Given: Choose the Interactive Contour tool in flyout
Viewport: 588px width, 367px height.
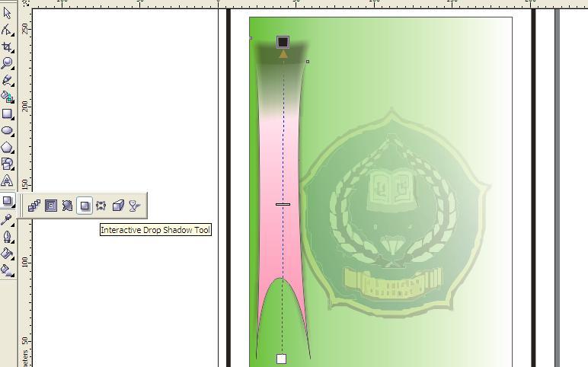Looking at the screenshot, I should click(x=51, y=206).
